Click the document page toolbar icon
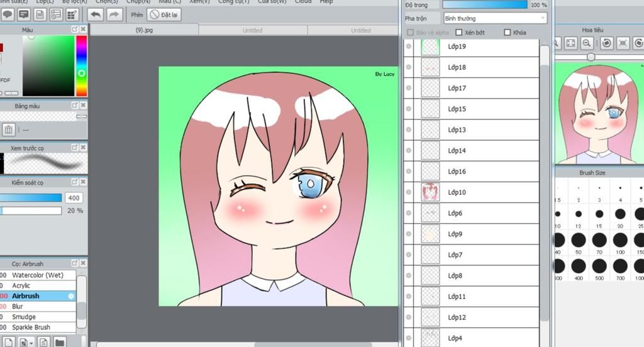Screen dimensions: 644x347 pyautogui.click(x=40, y=15)
